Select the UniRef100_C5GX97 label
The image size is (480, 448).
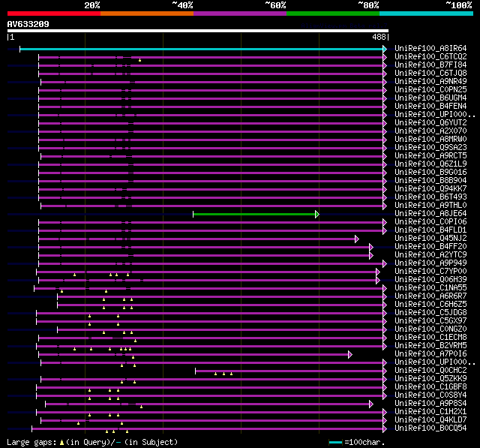coord(430,321)
